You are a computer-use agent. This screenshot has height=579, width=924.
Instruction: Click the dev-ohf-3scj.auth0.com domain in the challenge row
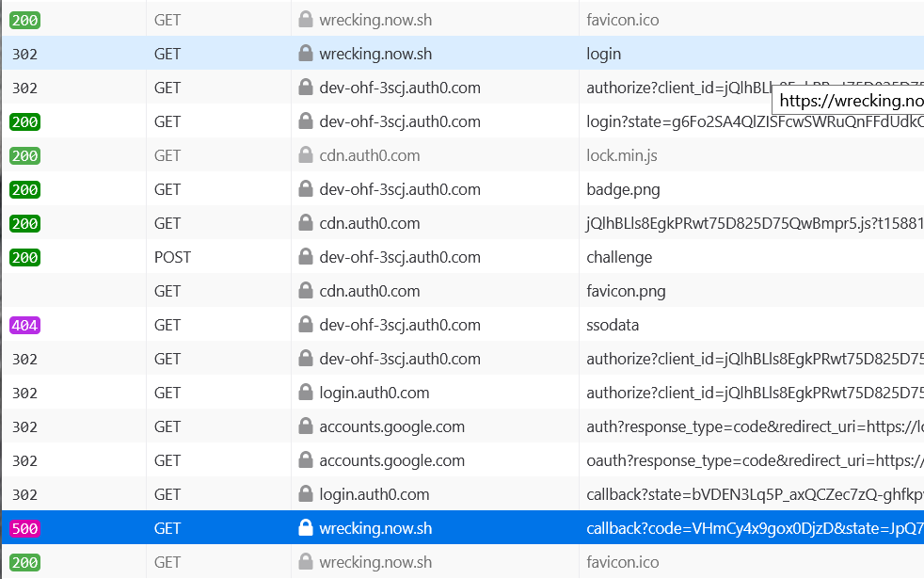pos(400,258)
